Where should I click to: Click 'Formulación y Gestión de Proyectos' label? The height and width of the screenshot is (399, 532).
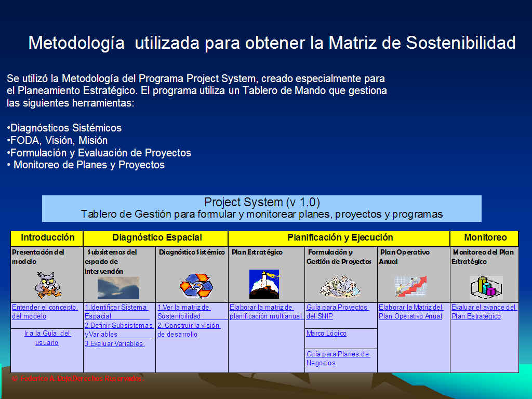[339, 257]
